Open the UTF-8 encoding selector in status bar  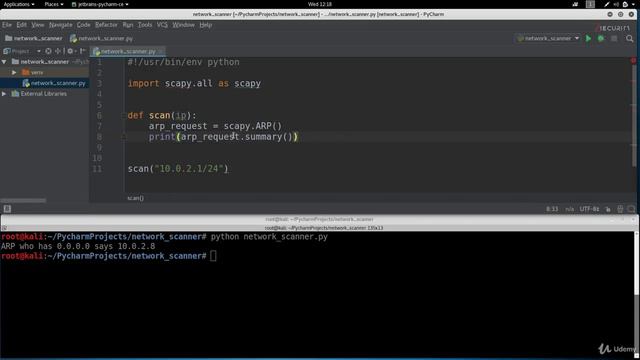click(x=589, y=209)
